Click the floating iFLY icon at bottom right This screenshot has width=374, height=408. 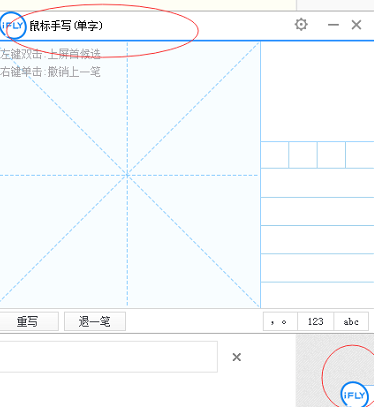(x=354, y=395)
